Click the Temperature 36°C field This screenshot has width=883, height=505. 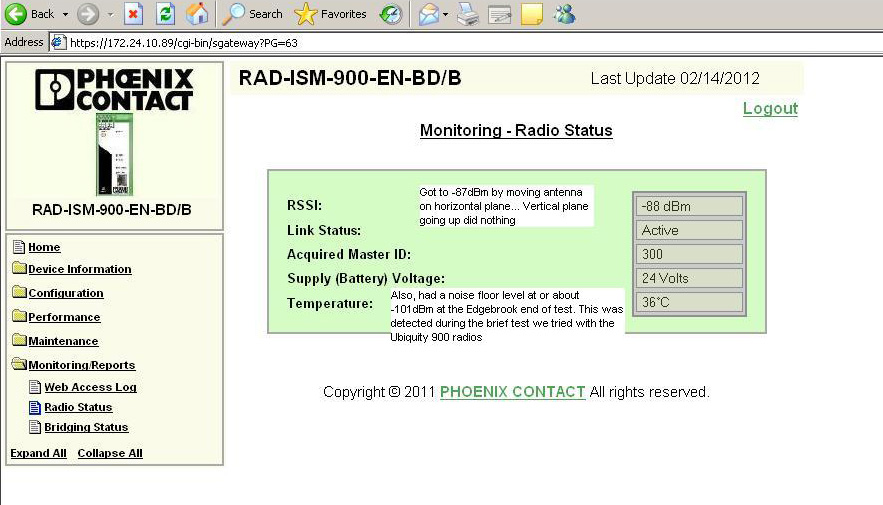click(x=689, y=302)
